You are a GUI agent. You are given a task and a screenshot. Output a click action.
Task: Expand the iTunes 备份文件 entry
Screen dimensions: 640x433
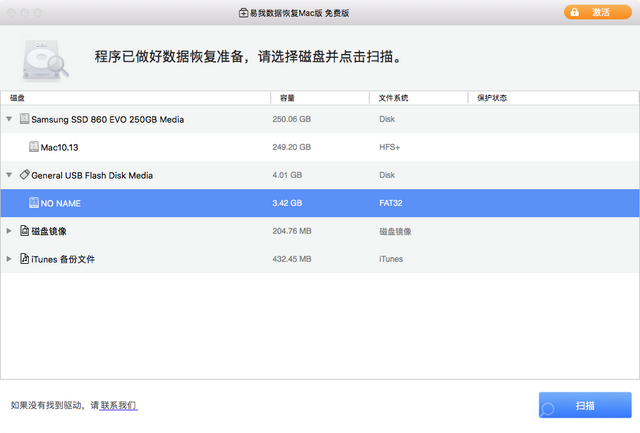tap(9, 259)
